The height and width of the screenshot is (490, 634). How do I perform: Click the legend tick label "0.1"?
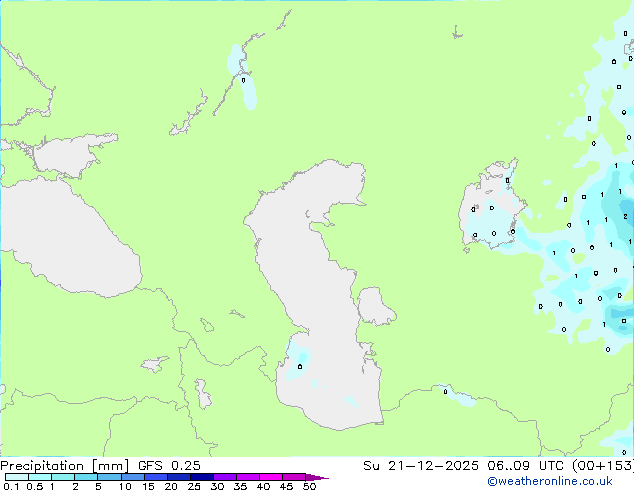coord(11,486)
